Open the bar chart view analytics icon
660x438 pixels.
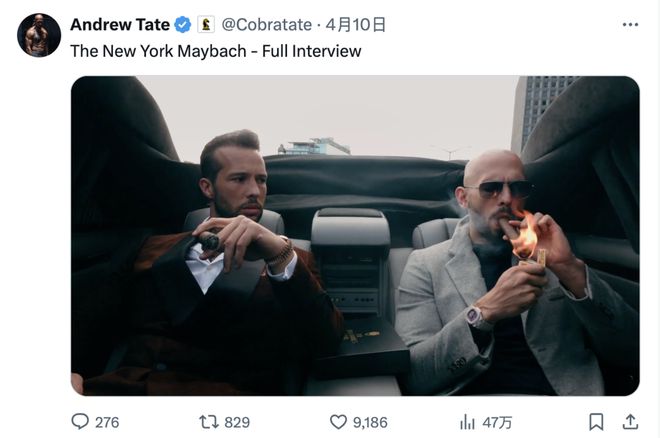[x=467, y=422]
